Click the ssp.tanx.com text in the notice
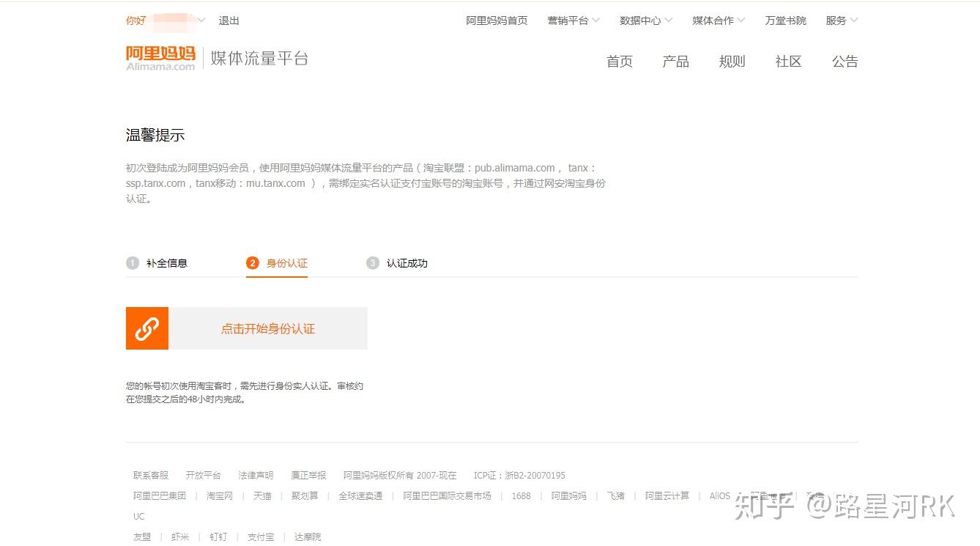Viewport: 980px width, 546px height. coord(156,183)
